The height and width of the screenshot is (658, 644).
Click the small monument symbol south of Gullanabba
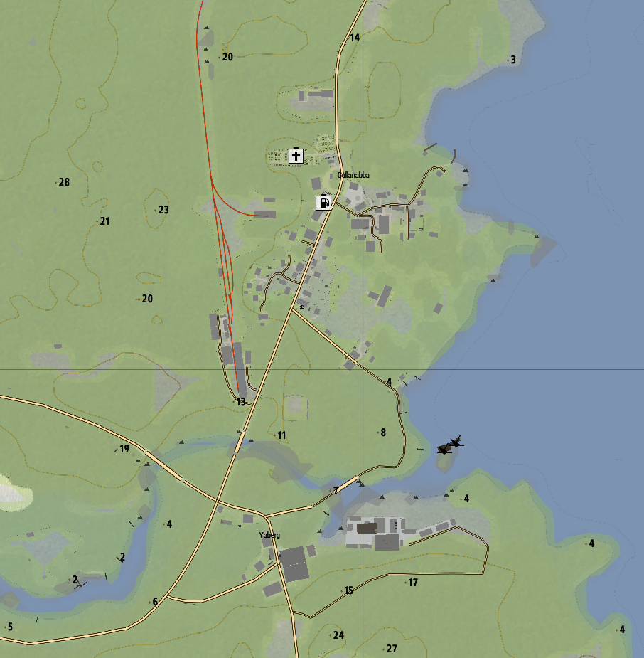point(301,307)
